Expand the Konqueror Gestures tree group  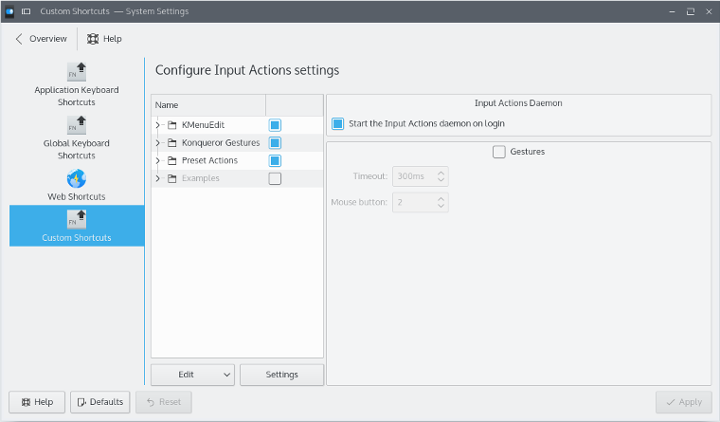click(x=158, y=143)
